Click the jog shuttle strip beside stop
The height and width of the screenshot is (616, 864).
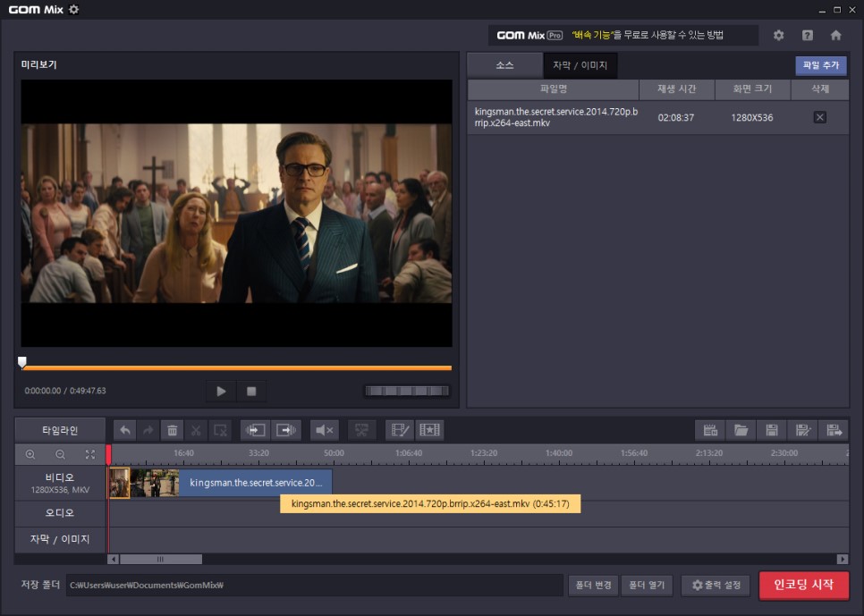point(407,392)
